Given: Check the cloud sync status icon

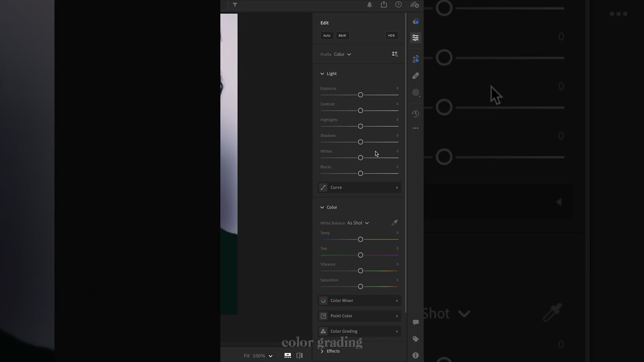Looking at the screenshot, I should pos(415,5).
